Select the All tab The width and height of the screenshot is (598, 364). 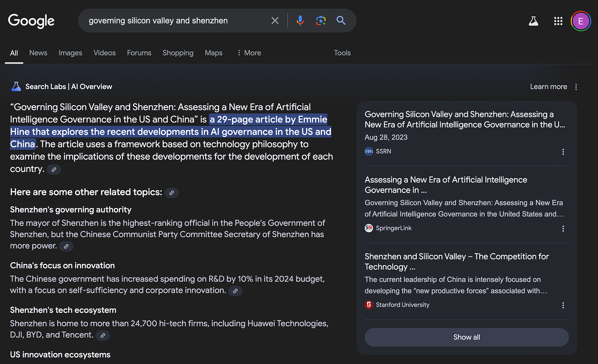pyautogui.click(x=14, y=53)
